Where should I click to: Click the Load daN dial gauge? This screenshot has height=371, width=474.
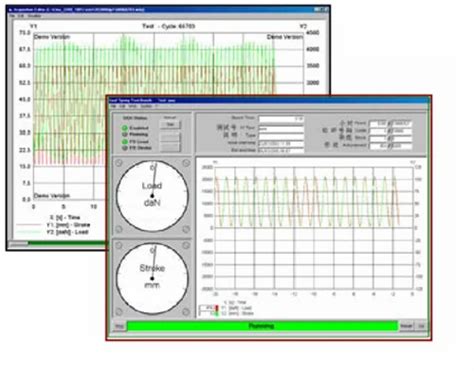tap(152, 196)
